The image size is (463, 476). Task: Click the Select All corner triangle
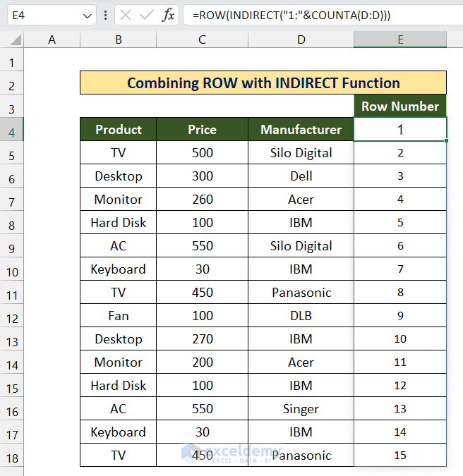click(x=16, y=39)
